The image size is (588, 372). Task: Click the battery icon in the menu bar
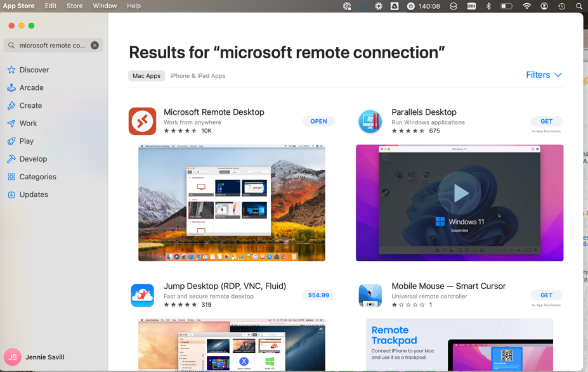(x=506, y=6)
